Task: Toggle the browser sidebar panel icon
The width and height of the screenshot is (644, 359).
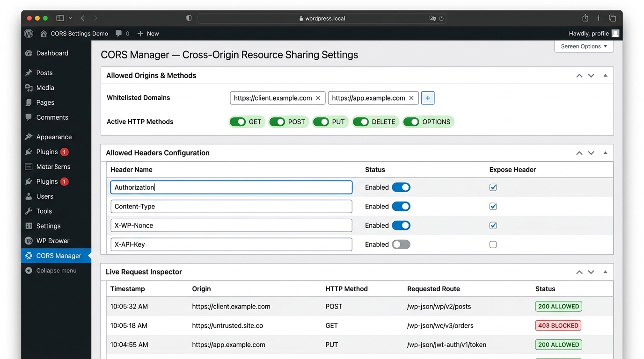Action: coord(60,18)
